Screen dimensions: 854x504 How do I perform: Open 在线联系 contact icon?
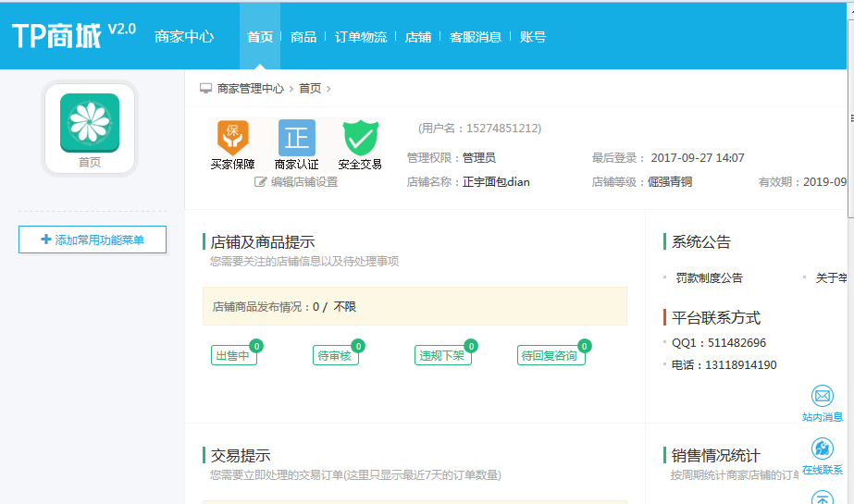click(822, 449)
